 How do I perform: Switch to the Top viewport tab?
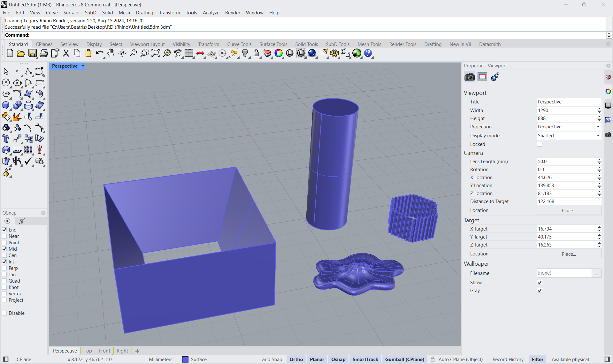tap(88, 351)
